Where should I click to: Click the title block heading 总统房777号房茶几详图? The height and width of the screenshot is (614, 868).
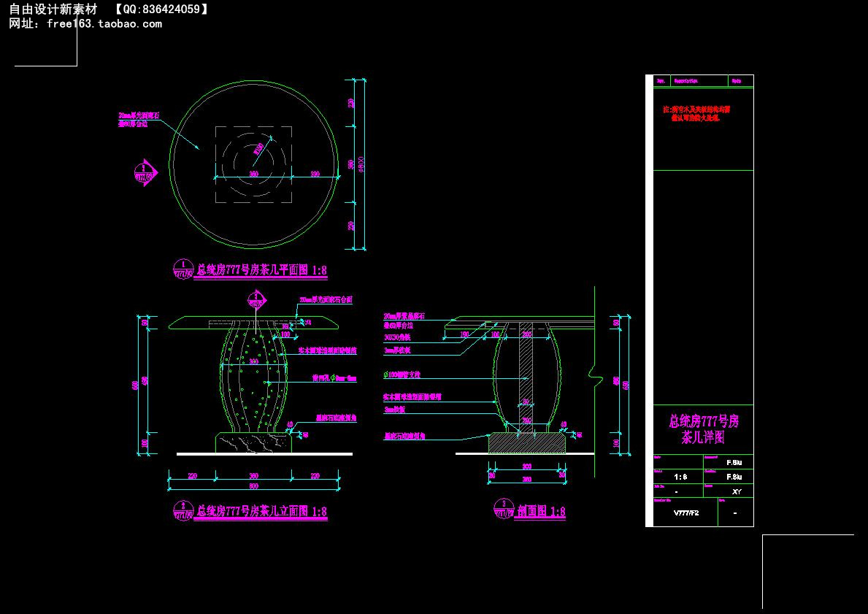703,429
